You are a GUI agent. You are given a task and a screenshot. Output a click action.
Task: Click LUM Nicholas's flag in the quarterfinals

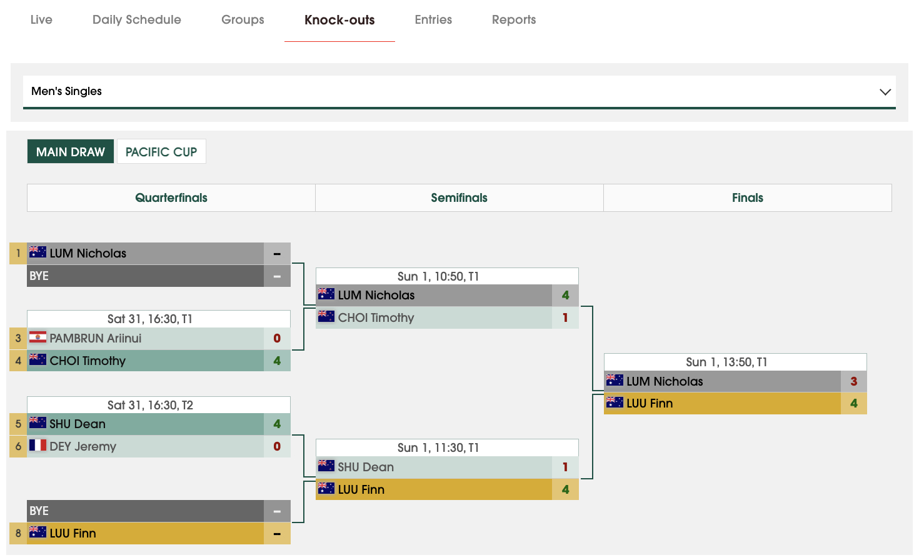pos(38,252)
